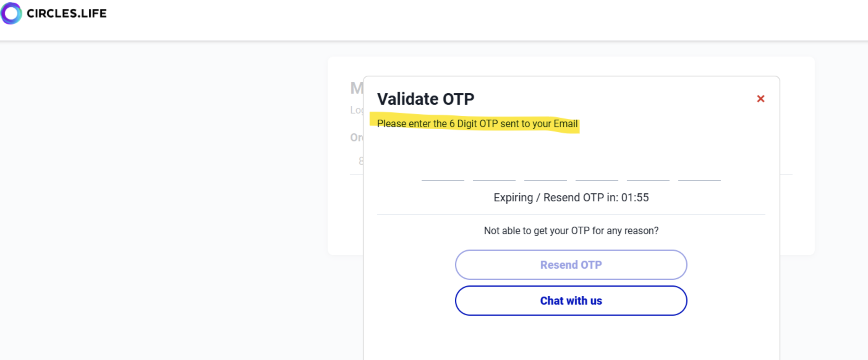This screenshot has width=868, height=360.
Task: Open Chat with us support
Action: tap(571, 300)
